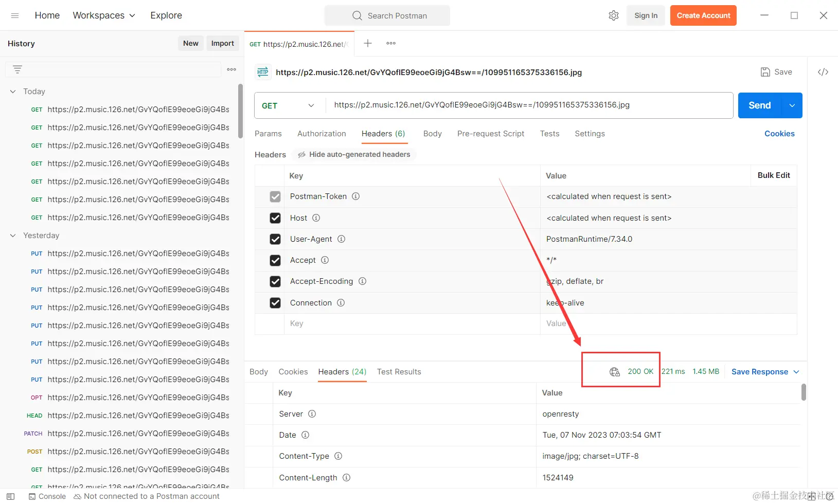The width and height of the screenshot is (838, 504).
Task: Open the Save Response dropdown
Action: (765, 372)
